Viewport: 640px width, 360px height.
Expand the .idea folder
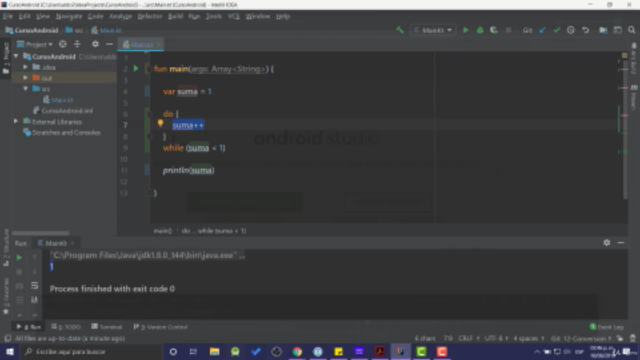point(26,67)
